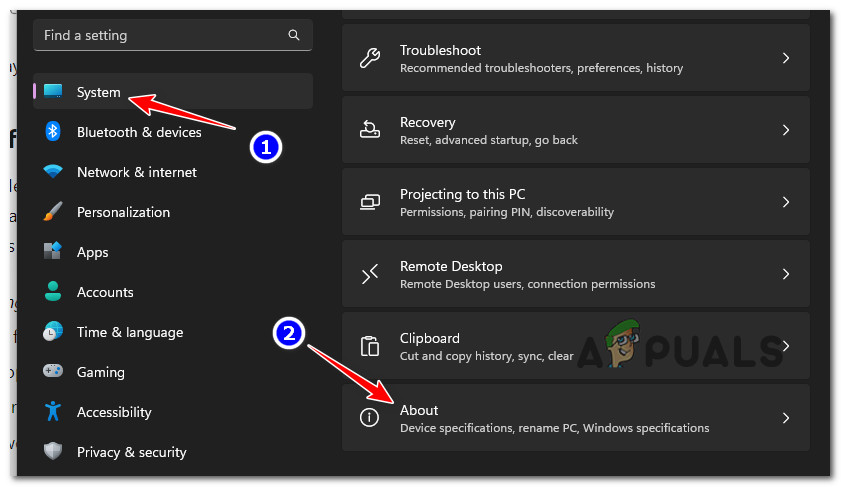841x487 pixels.
Task: Click the Network & internet wifi icon
Action: tap(53, 172)
